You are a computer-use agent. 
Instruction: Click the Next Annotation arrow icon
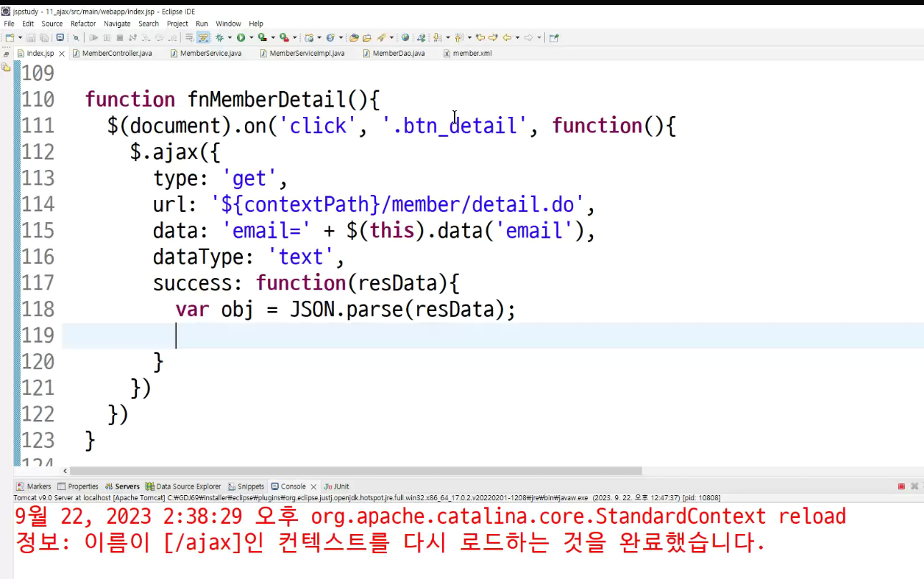437,37
